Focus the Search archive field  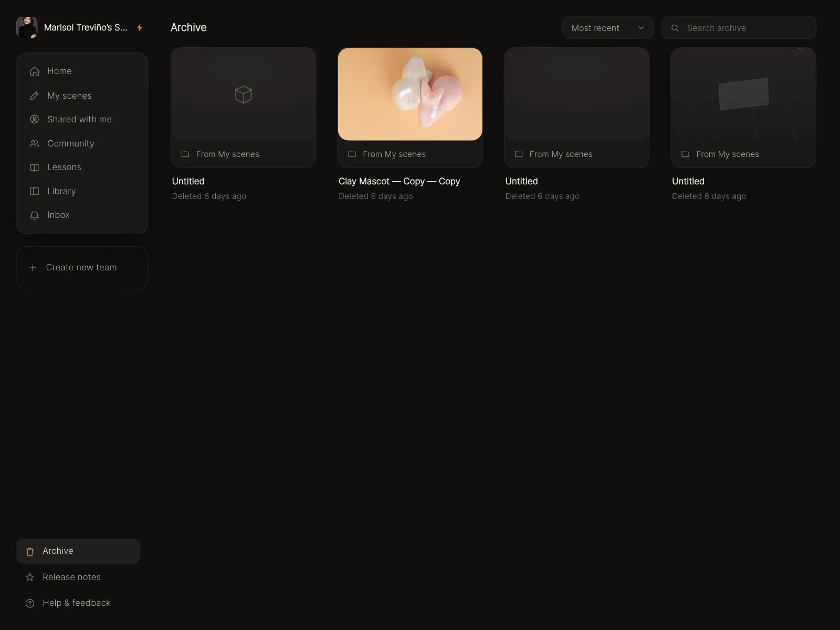(x=739, y=28)
